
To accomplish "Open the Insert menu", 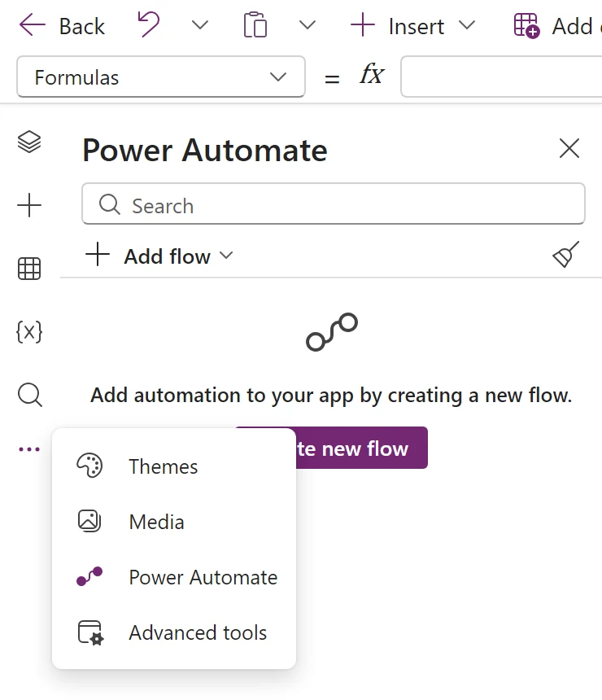I will (397, 26).
